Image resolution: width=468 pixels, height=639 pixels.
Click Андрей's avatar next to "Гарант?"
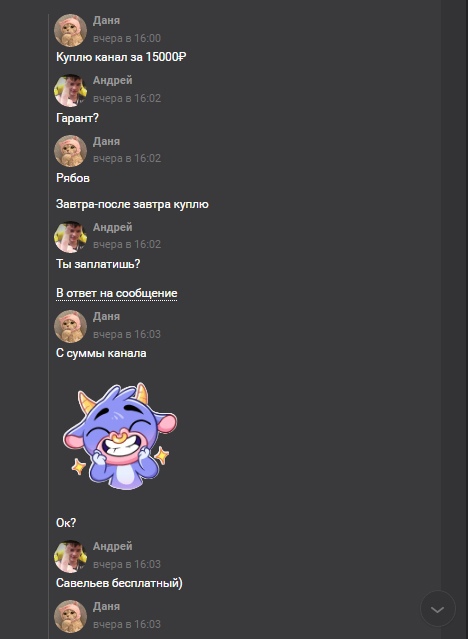71,90
